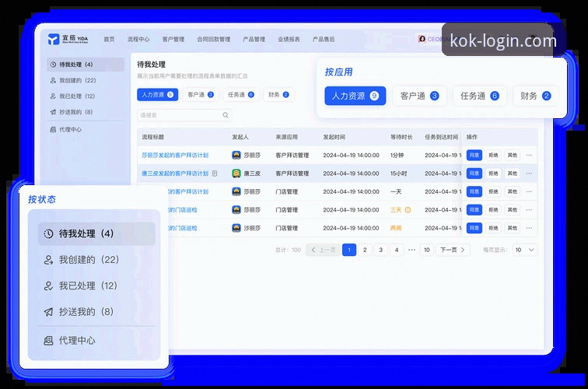Select 我已处理 (12) in enlarged 按状态 card
The width and height of the screenshot is (588, 389).
96,286
